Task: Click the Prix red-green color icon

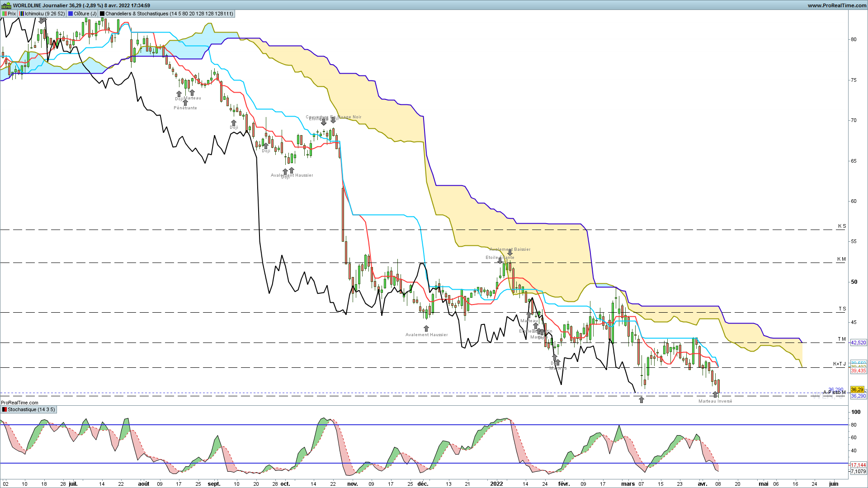Action: [4, 14]
